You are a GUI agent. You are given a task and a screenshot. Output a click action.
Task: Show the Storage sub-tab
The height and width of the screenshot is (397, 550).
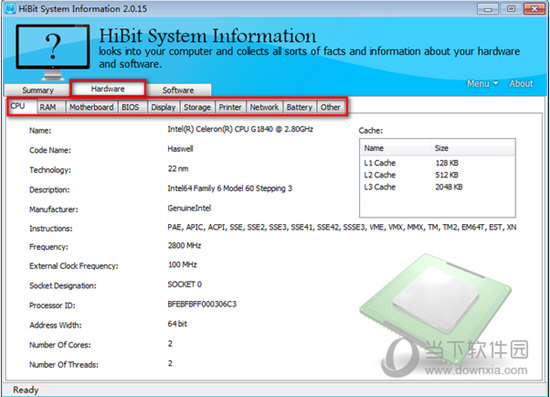pyautogui.click(x=197, y=107)
